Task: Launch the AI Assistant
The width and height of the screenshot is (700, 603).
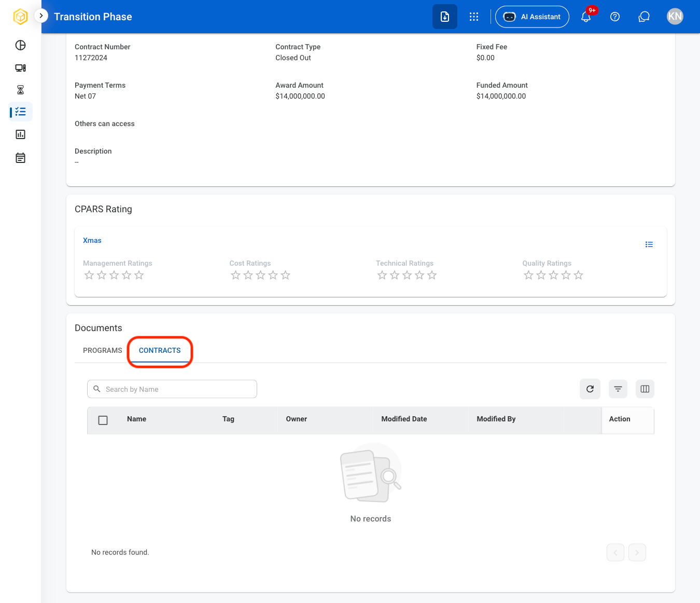Action: [x=532, y=17]
